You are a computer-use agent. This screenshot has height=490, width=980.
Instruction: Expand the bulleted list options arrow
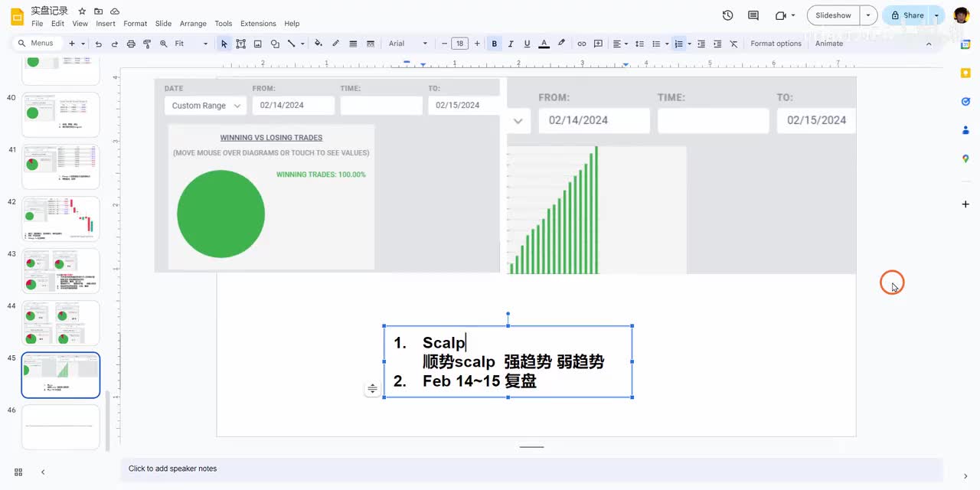(x=667, y=44)
